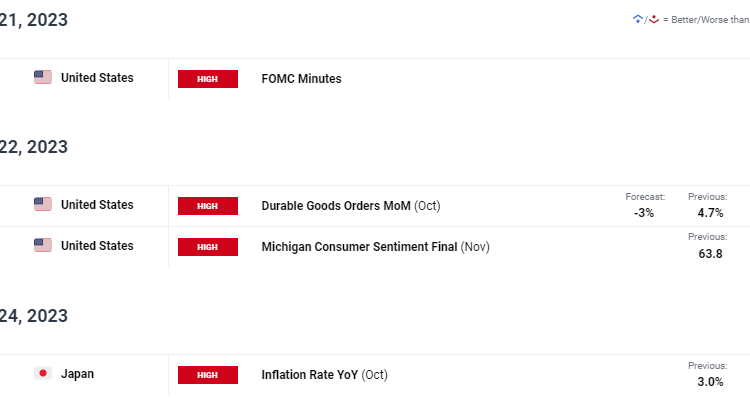This screenshot has height=412, width=750.
Task: Select the HIGH badge for Michigan Consumer Sentiment
Action: pyautogui.click(x=208, y=246)
